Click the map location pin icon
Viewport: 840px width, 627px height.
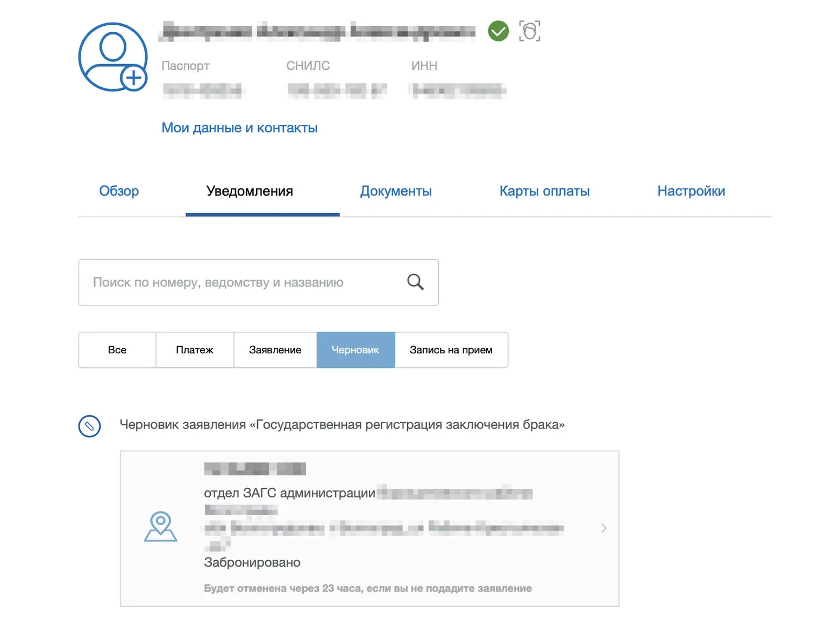(160, 526)
